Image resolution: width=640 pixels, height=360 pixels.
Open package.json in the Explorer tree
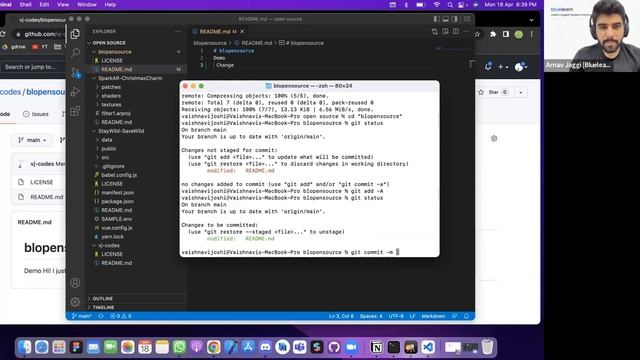[118, 201]
